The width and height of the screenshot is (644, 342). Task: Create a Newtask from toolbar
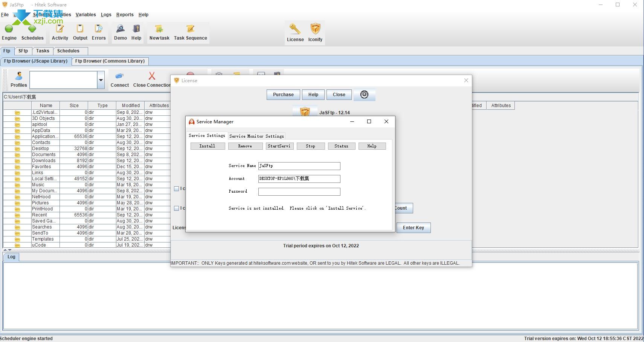click(159, 29)
